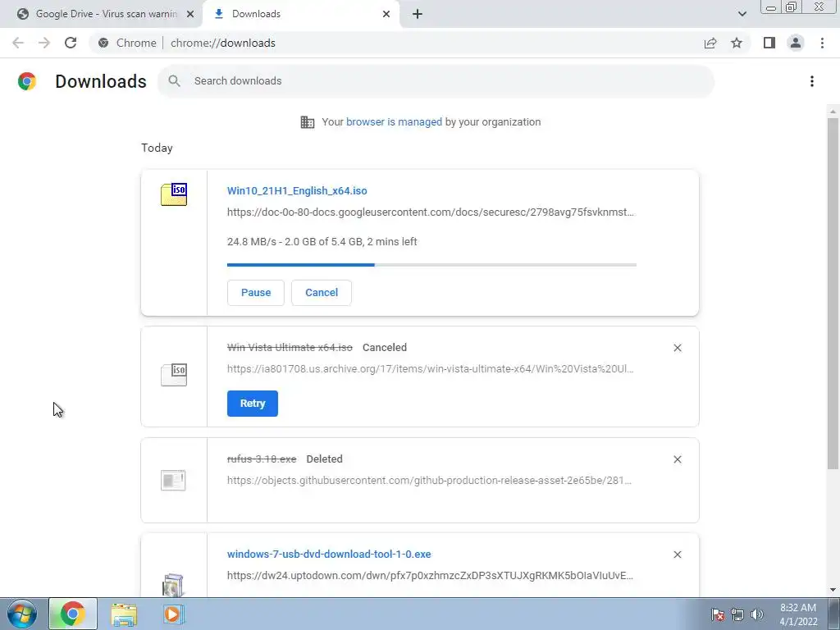Open the Chrome profile avatar
This screenshot has width=840, height=630.
click(796, 43)
